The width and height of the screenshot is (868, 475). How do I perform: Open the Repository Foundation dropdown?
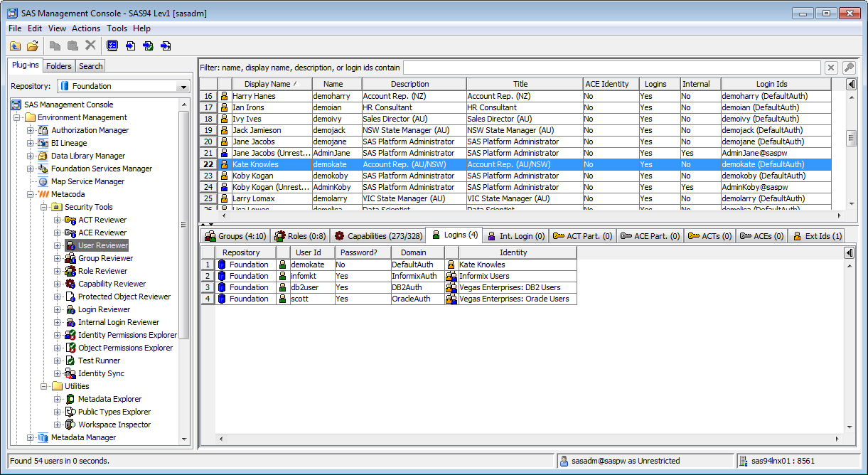[x=184, y=86]
